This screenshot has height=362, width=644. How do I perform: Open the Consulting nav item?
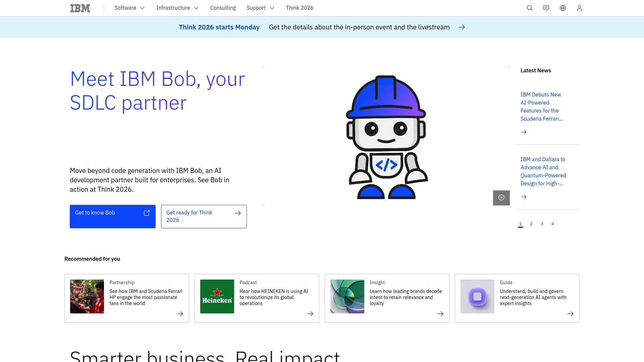(223, 8)
